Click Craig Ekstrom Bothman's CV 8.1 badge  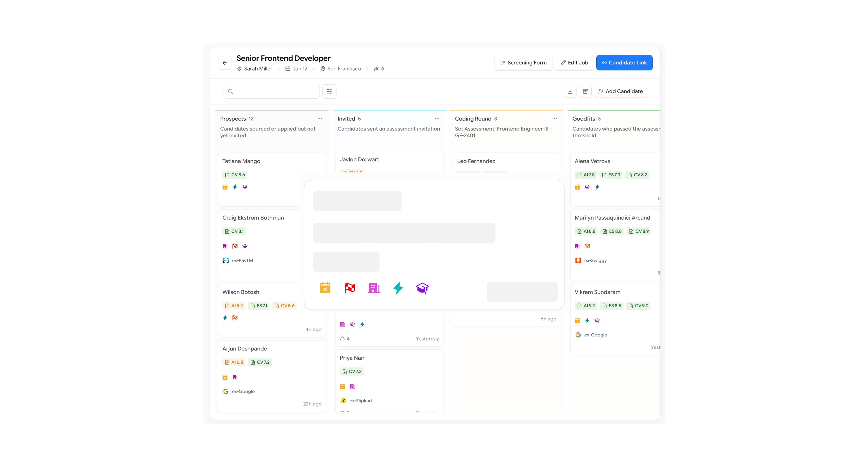click(x=234, y=231)
